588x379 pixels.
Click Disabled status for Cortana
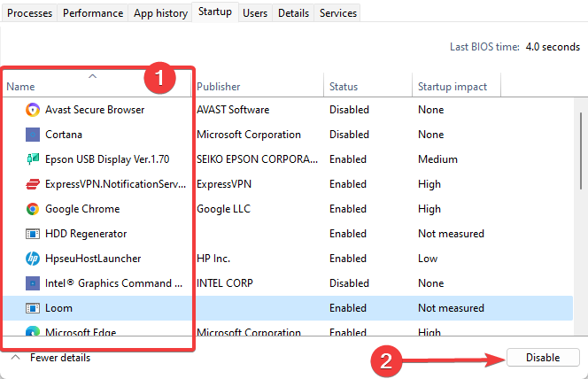(x=349, y=135)
